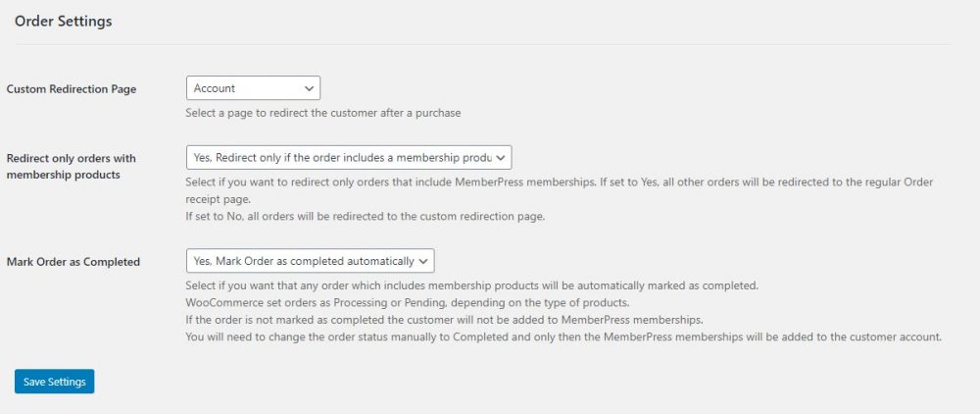Click the 'If the order is not marked as completed' line
The height and width of the screenshot is (414, 980).
[445, 320]
